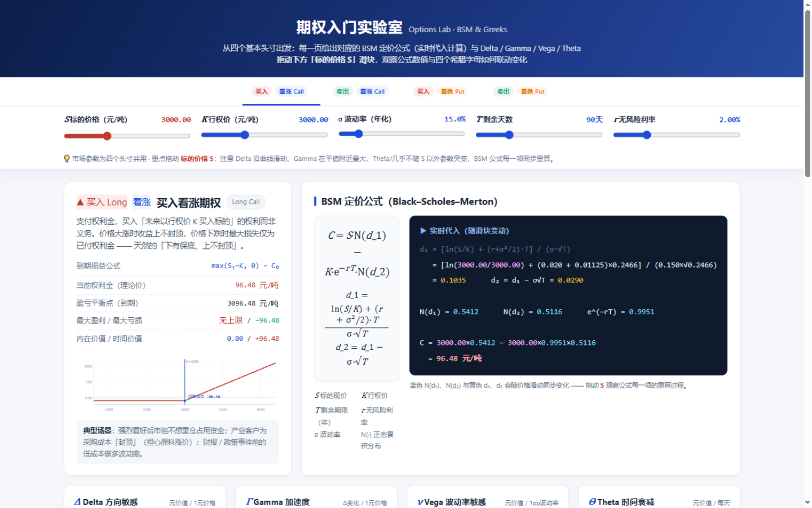This screenshot has width=812, height=508.
Task: Click the payoff formula max(ST-K, 0) - C₀
Action: click(245, 266)
